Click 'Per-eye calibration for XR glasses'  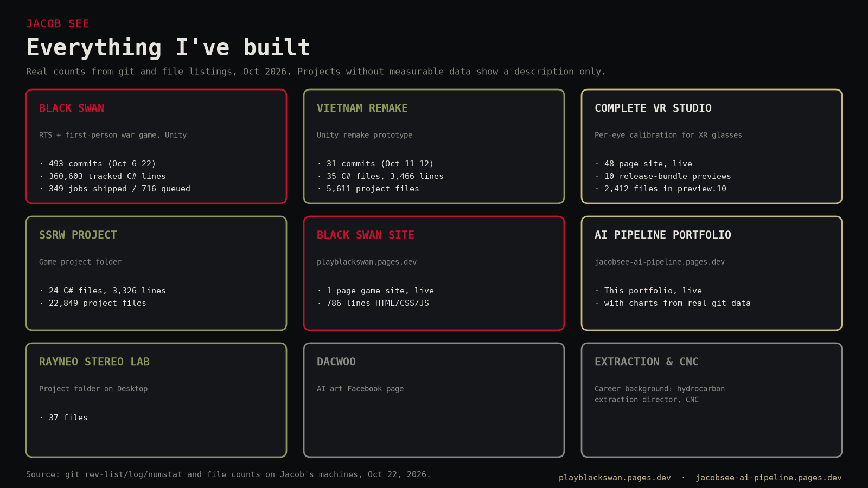(668, 135)
